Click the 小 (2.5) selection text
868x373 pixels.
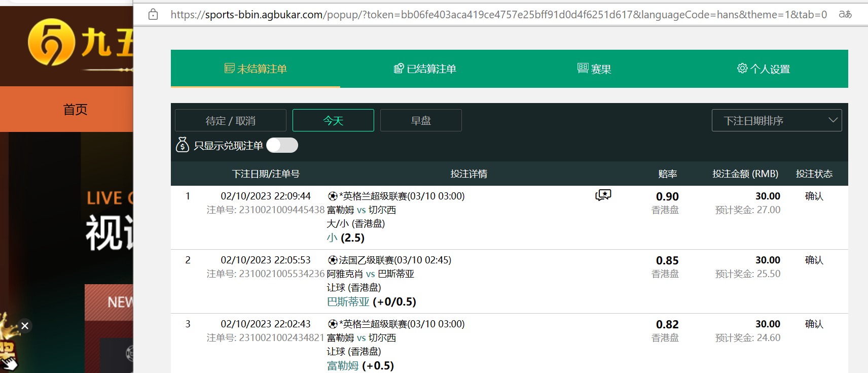click(346, 238)
